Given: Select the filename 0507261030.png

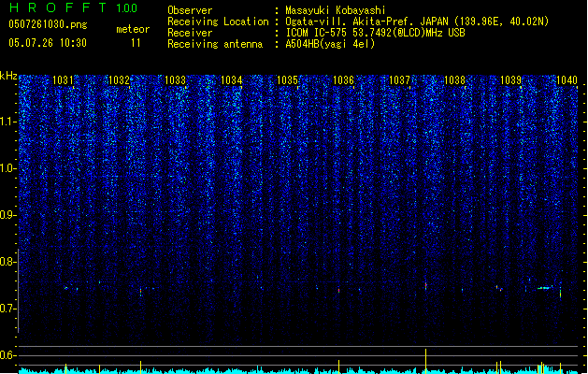Looking at the screenshot, I should point(48,24).
